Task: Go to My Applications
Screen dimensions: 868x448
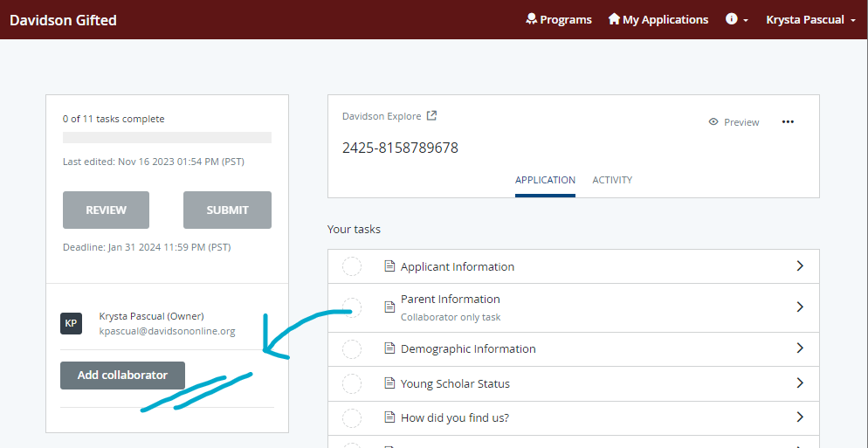Action: [658, 19]
